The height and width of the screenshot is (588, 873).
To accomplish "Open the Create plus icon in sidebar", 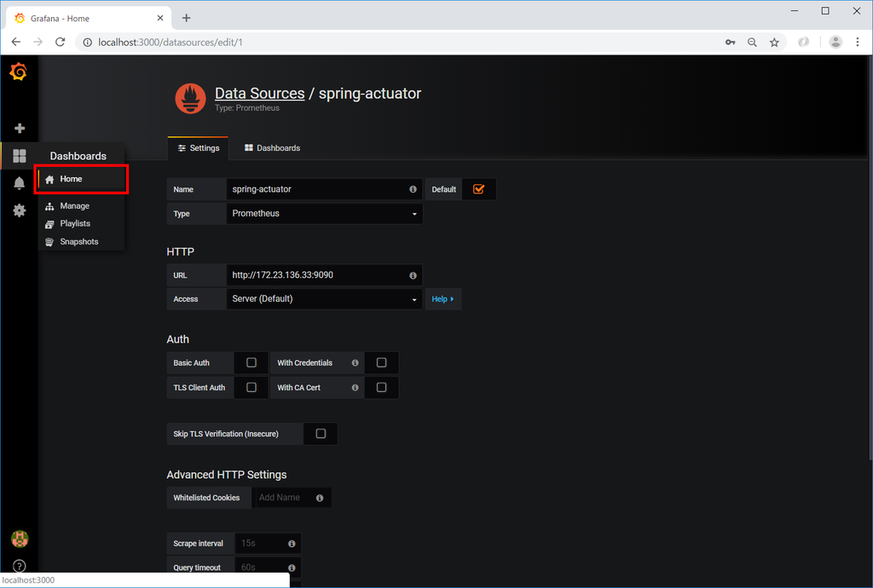I will 20,129.
